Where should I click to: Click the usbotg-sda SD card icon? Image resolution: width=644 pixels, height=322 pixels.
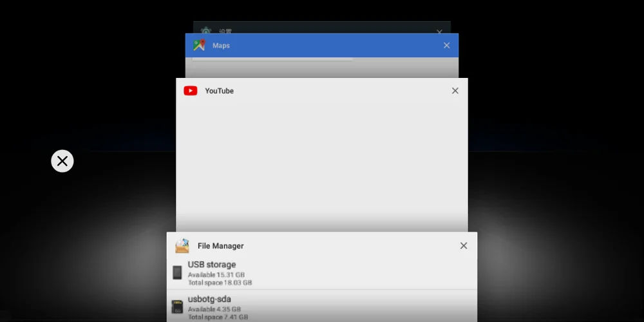click(177, 307)
